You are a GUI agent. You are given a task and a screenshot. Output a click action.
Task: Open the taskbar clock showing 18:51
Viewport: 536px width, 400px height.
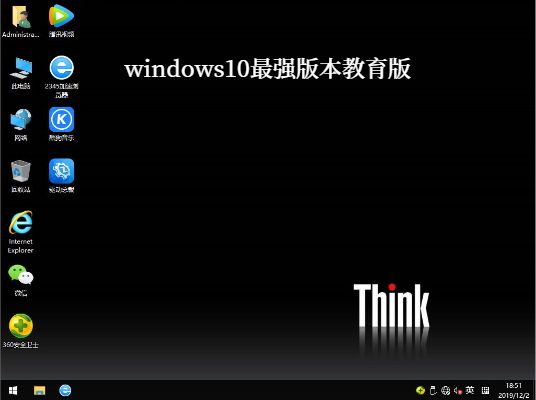click(x=513, y=390)
